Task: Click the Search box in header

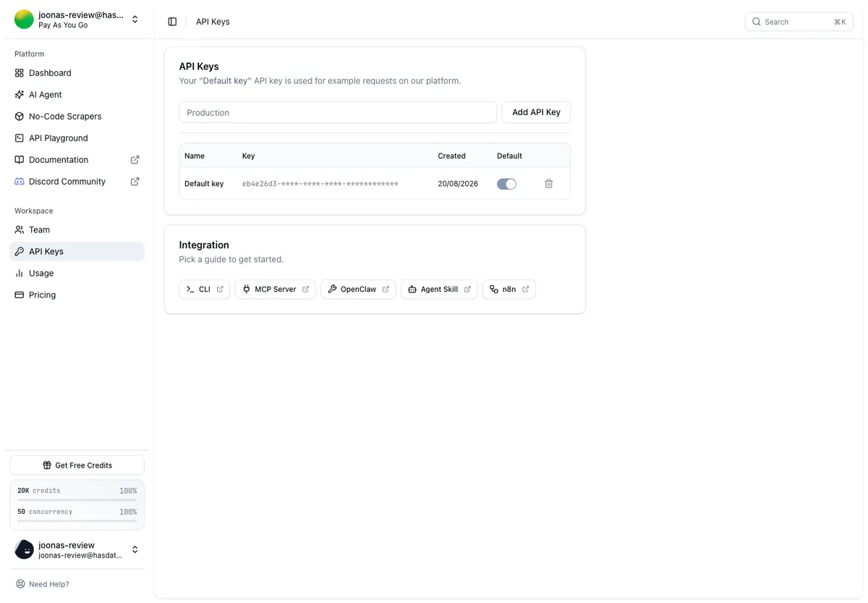Action: click(x=799, y=22)
